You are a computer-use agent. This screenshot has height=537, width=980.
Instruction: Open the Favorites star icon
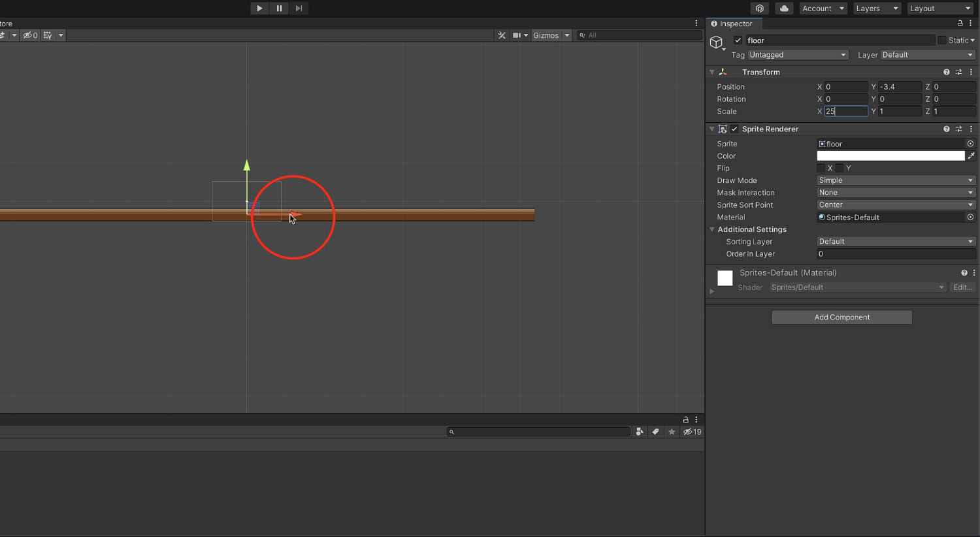coord(672,432)
